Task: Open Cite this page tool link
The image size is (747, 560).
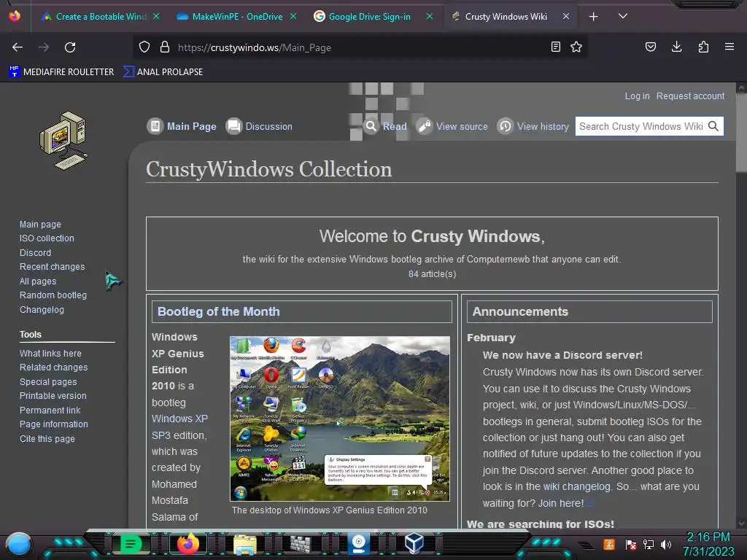Action: (x=47, y=438)
